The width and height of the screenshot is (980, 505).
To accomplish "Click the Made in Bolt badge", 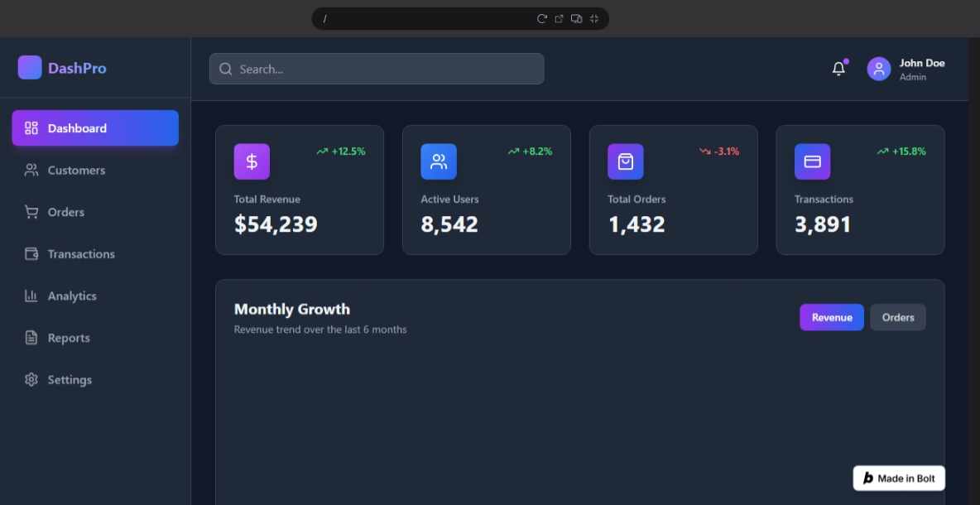I will pos(899,478).
